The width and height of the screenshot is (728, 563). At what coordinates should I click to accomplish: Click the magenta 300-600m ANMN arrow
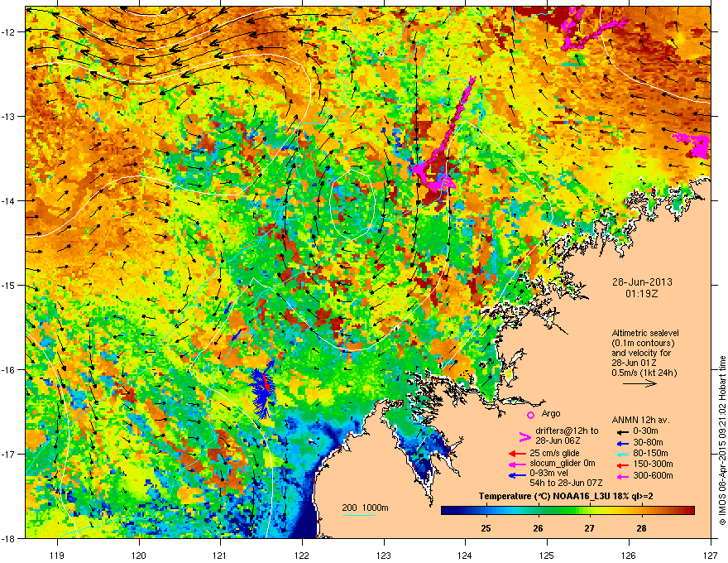621,476
